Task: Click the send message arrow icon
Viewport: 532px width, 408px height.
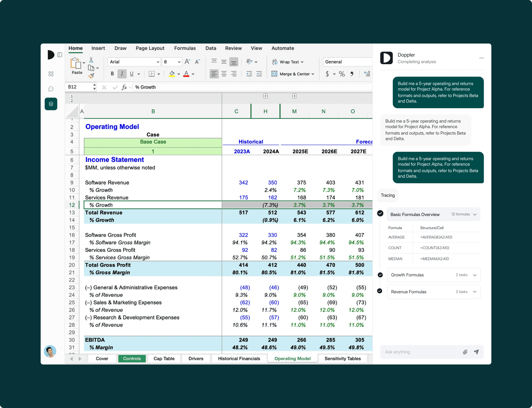Action: pyautogui.click(x=476, y=352)
